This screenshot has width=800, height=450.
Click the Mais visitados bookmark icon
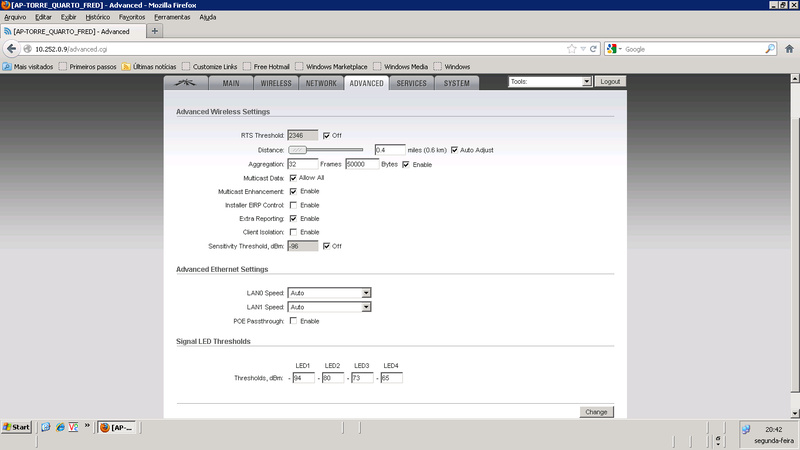point(7,67)
